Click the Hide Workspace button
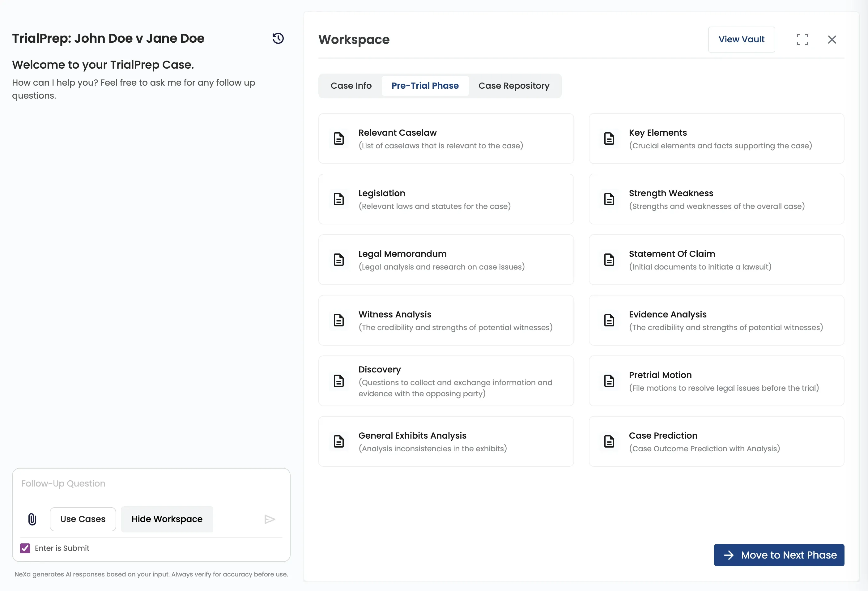This screenshot has height=591, width=868. pos(167,519)
